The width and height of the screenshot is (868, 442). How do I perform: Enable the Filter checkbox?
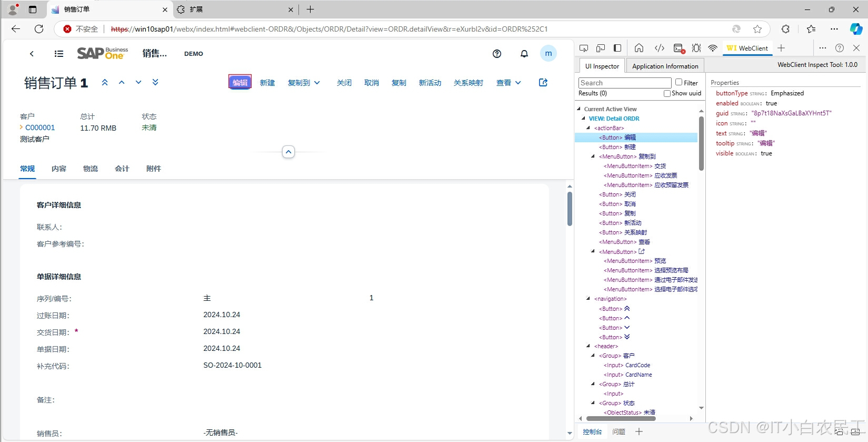pyautogui.click(x=679, y=82)
